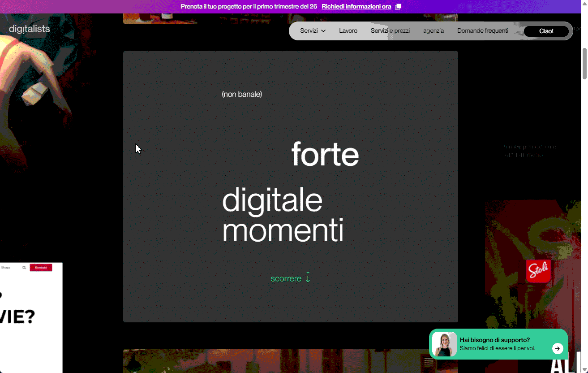Navigate to "Servizi e prezzi"
The image size is (588, 373).
pos(390,30)
